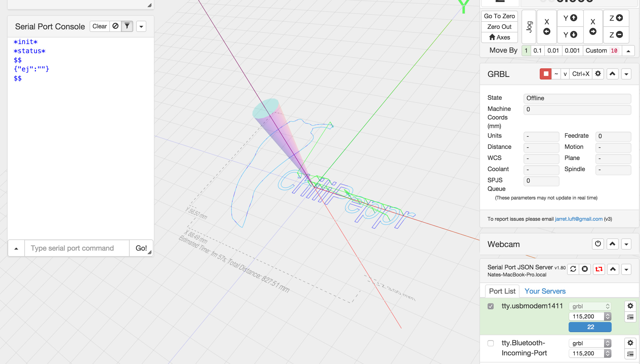Open Serial Port Console dropdown menu
This screenshot has height=364, width=640.
(x=141, y=27)
